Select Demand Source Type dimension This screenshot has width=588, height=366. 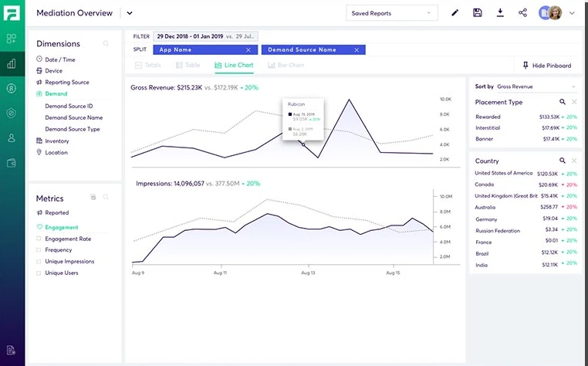click(x=73, y=129)
